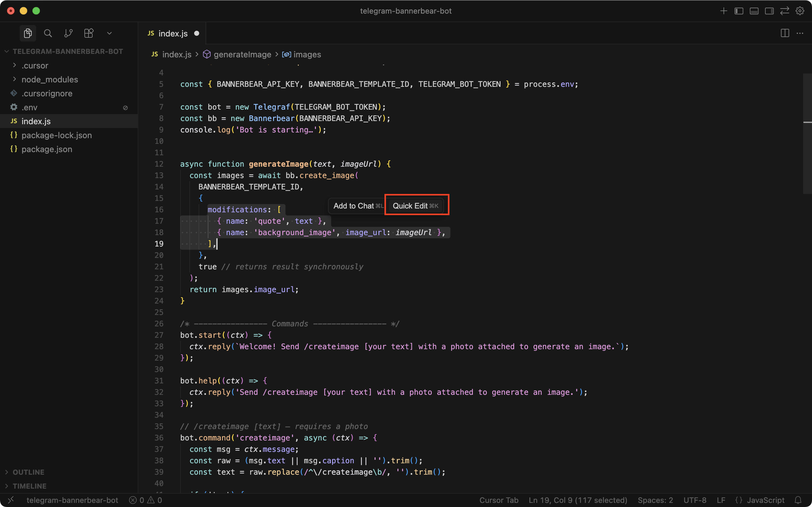Create a new tab with the plus icon

coord(724,11)
